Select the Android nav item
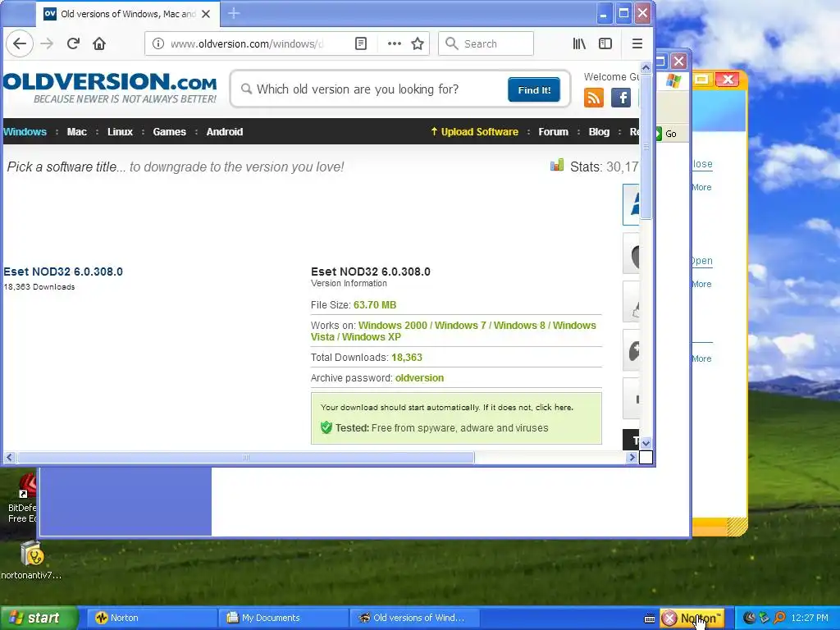Screen dimensions: 840x630 coord(225,132)
